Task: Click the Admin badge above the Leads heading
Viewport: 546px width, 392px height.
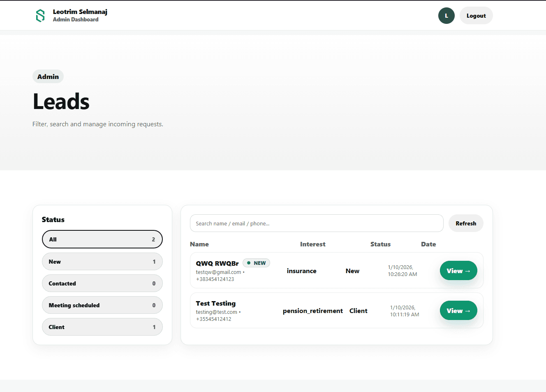Action: 48,76
